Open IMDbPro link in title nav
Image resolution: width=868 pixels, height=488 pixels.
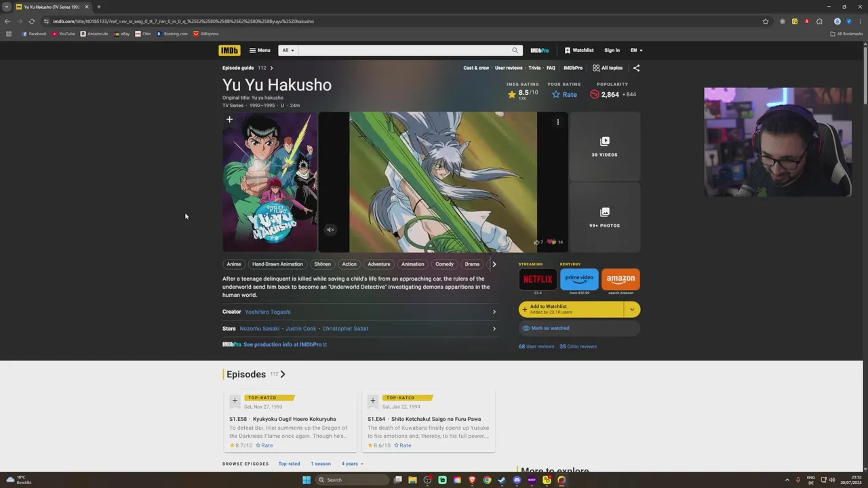(573, 68)
